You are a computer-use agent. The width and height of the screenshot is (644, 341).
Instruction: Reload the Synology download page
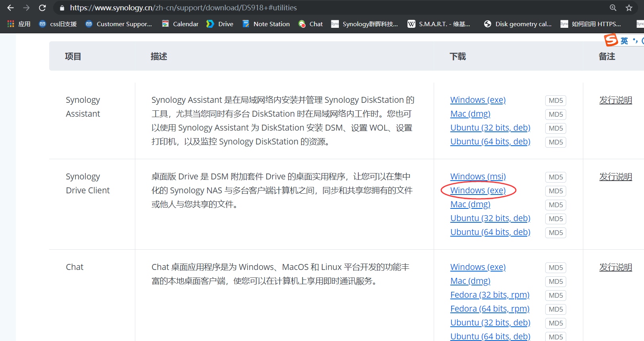click(42, 8)
